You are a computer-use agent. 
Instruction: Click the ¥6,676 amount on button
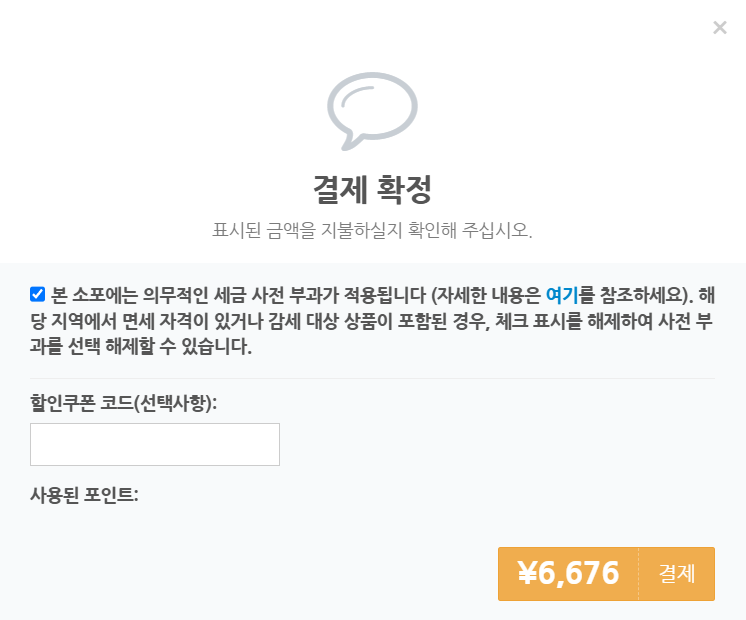(x=569, y=573)
